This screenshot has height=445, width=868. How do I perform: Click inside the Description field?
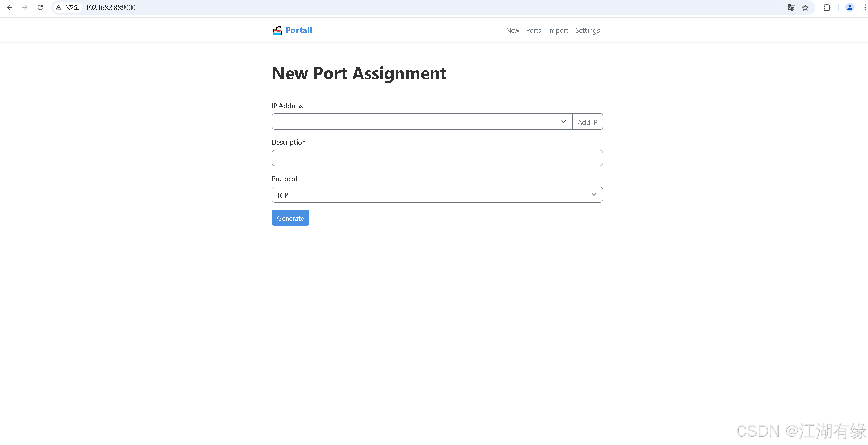(437, 158)
